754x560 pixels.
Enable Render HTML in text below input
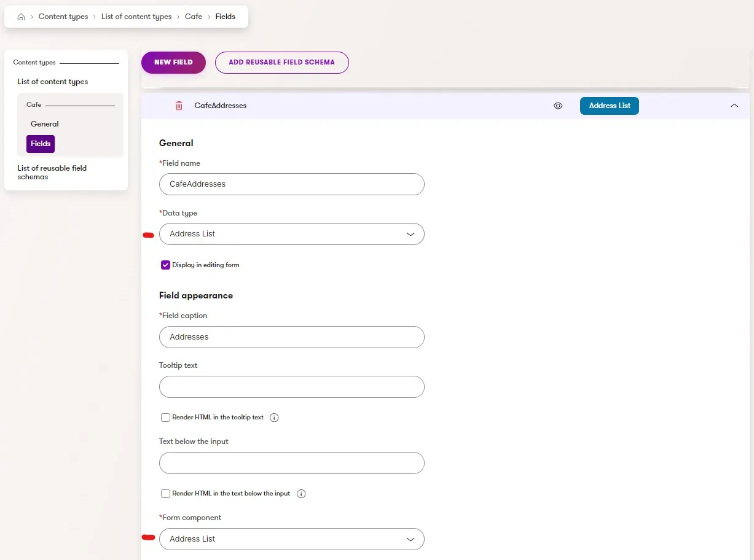pyautogui.click(x=165, y=494)
